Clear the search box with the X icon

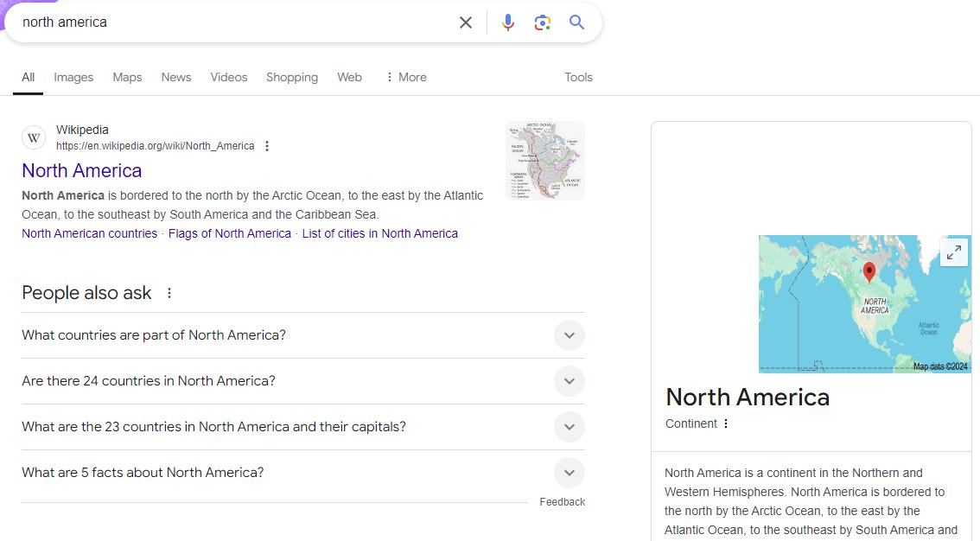(466, 22)
